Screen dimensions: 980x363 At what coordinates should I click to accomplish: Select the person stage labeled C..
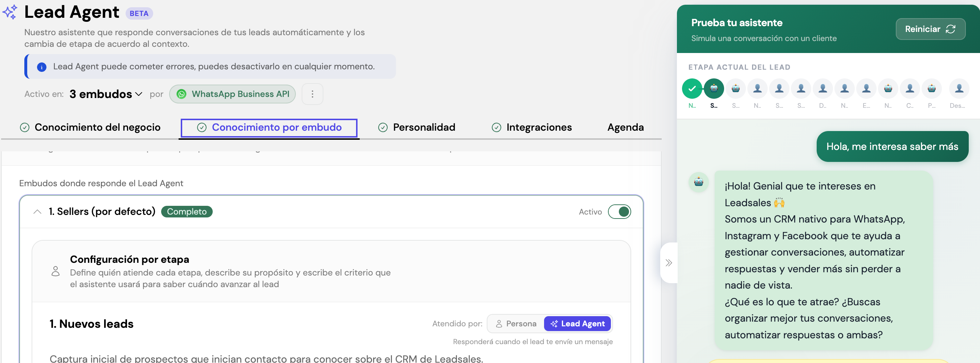point(910,89)
